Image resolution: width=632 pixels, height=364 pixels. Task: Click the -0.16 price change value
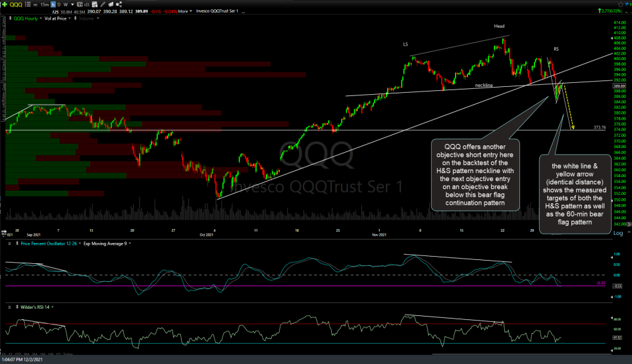pos(155,11)
